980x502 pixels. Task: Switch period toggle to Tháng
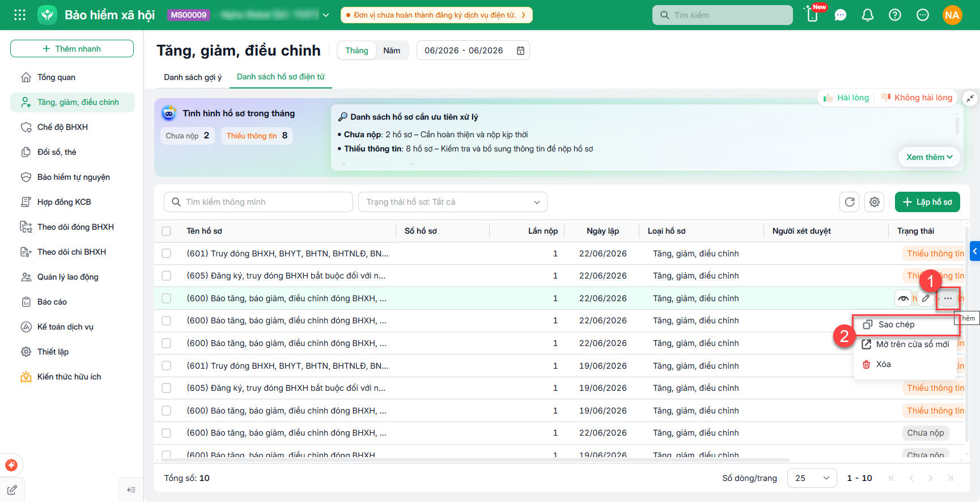pyautogui.click(x=357, y=50)
